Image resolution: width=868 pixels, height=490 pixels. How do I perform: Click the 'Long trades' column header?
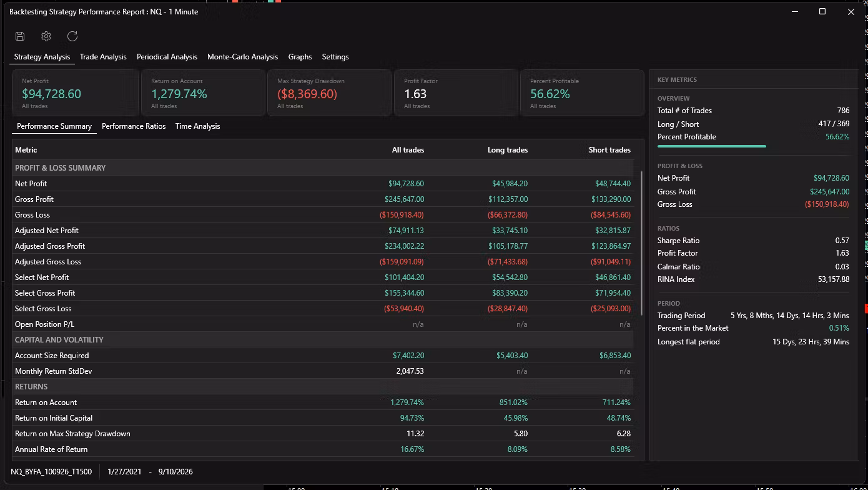tap(508, 150)
